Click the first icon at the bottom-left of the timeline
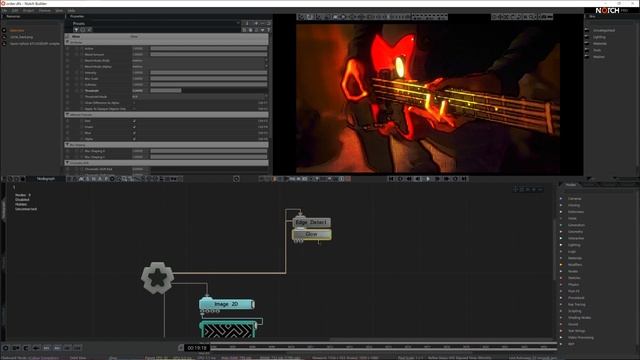The height and width of the screenshot is (360, 640). click(5, 348)
